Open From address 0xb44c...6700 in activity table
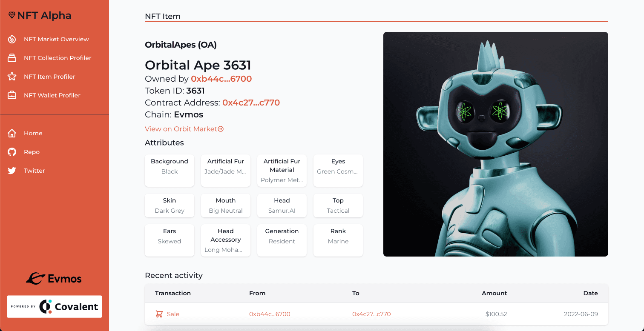644x331 pixels. 270,314
